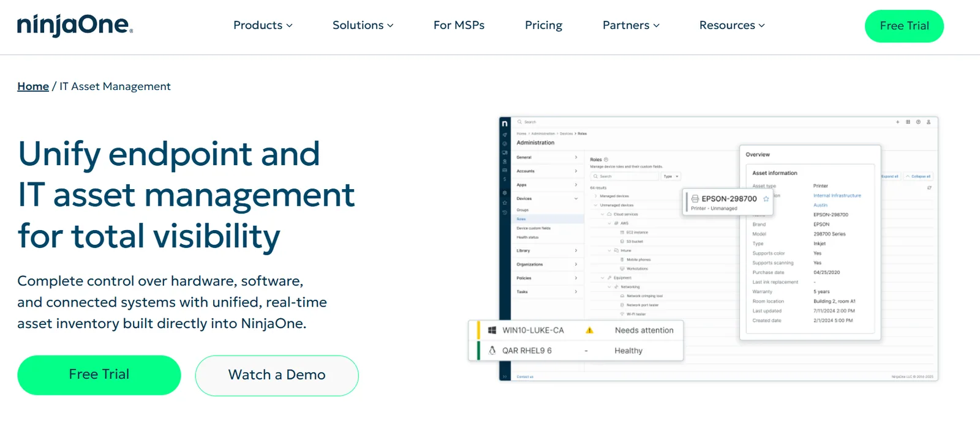Click the user profile icon in the app's top bar

[x=929, y=122]
